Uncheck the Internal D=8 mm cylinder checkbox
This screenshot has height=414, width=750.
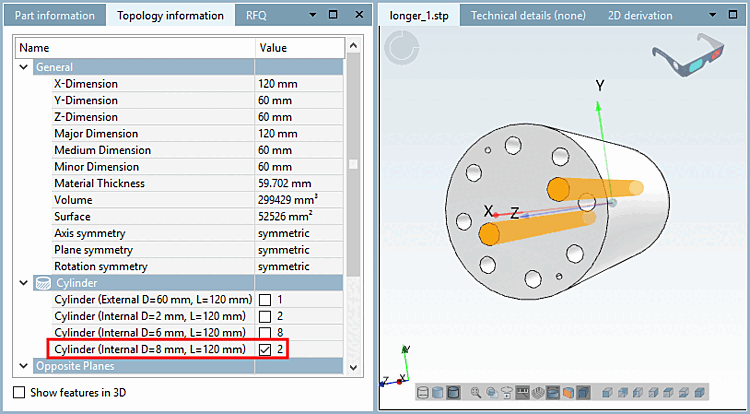pyautogui.click(x=265, y=349)
